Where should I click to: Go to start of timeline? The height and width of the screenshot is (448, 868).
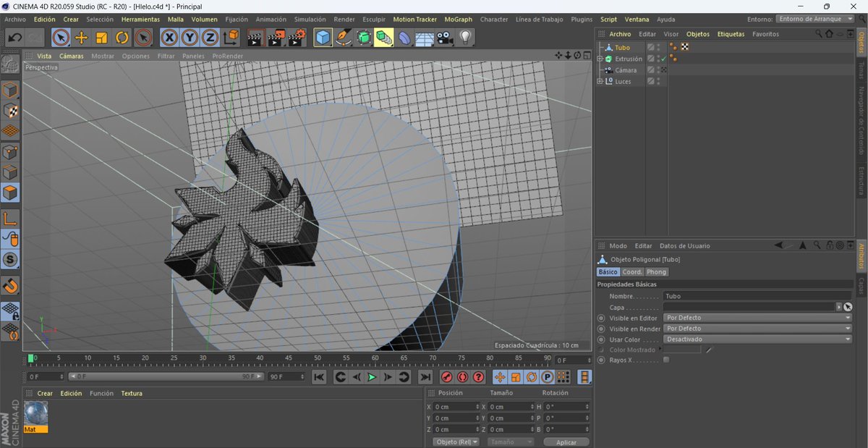(x=319, y=377)
